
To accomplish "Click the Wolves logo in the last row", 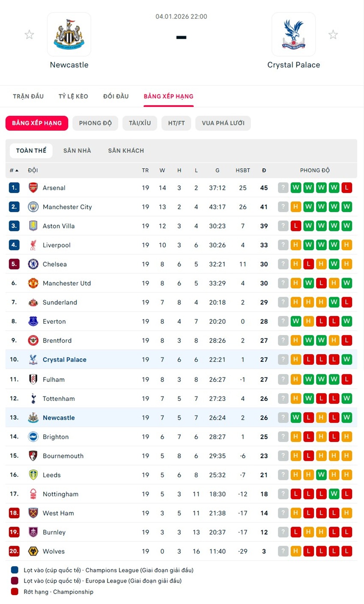I will (x=33, y=551).
